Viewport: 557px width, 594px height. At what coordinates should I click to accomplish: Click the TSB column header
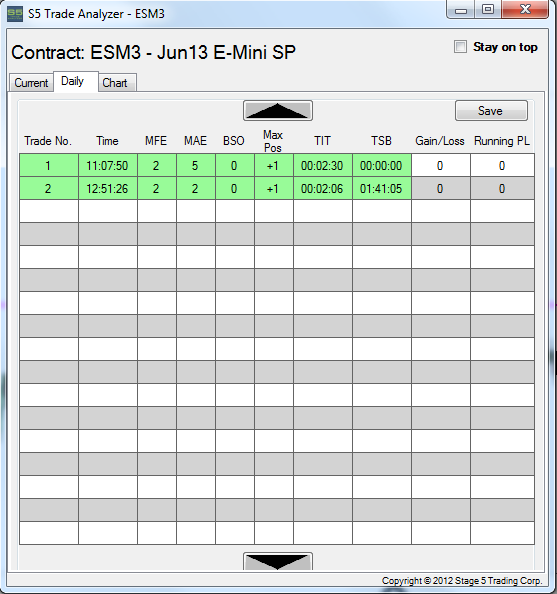[x=381, y=141]
